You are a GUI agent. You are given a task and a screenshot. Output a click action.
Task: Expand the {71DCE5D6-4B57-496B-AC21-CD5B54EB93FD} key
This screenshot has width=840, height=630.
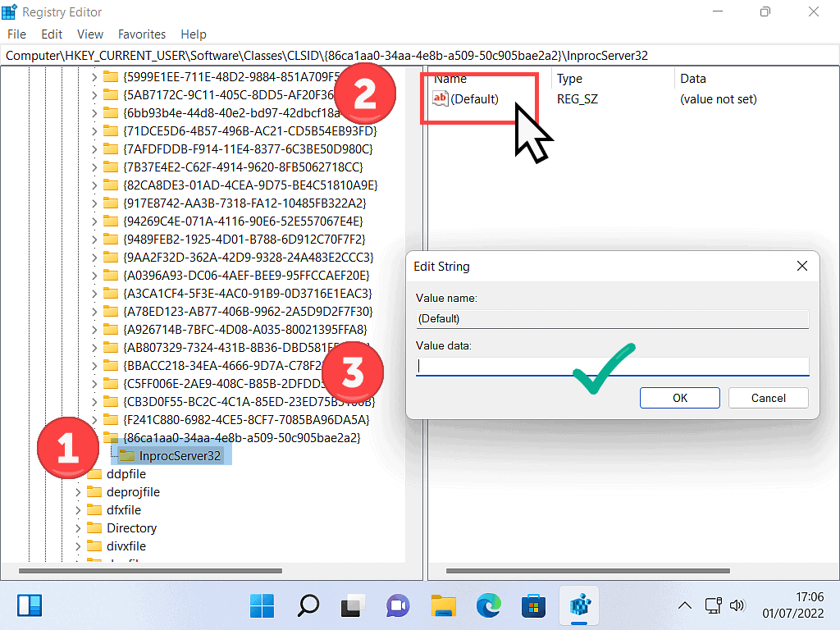tap(94, 131)
